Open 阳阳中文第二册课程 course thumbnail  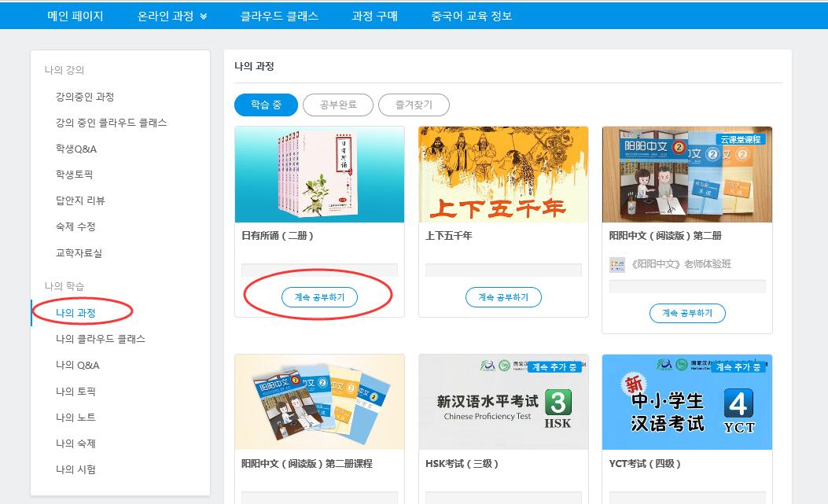(319, 402)
